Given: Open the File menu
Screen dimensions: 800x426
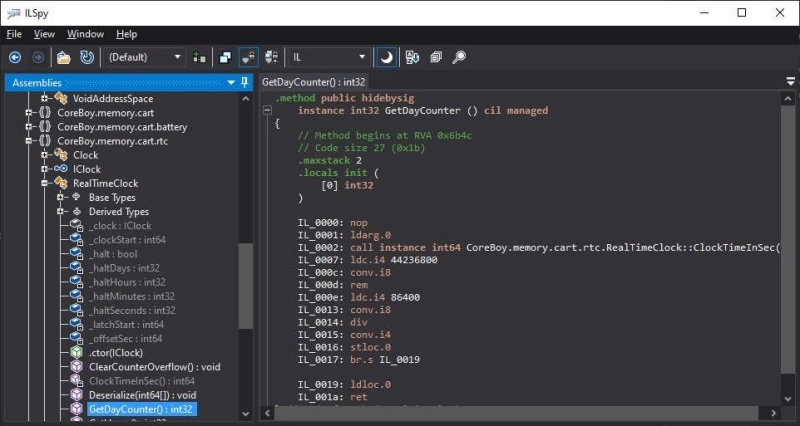Looking at the screenshot, I should [14, 34].
